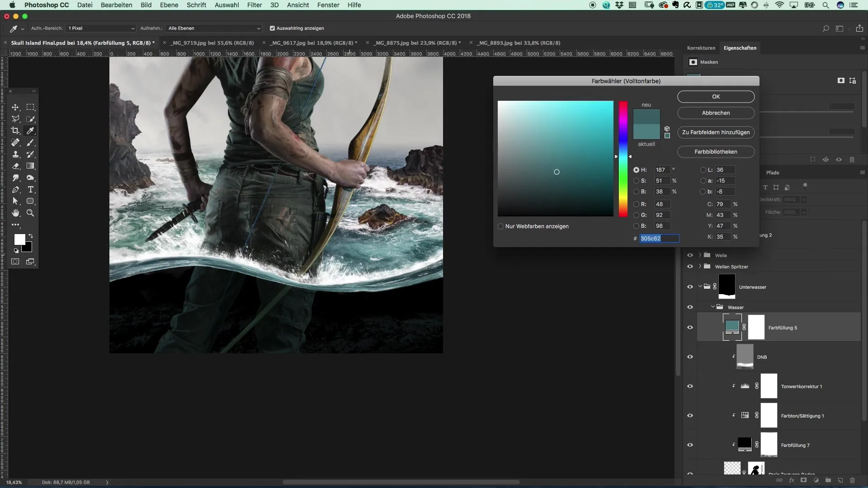
Task: Click Zu Farbfeldern hinzufügen button
Action: pos(716,132)
